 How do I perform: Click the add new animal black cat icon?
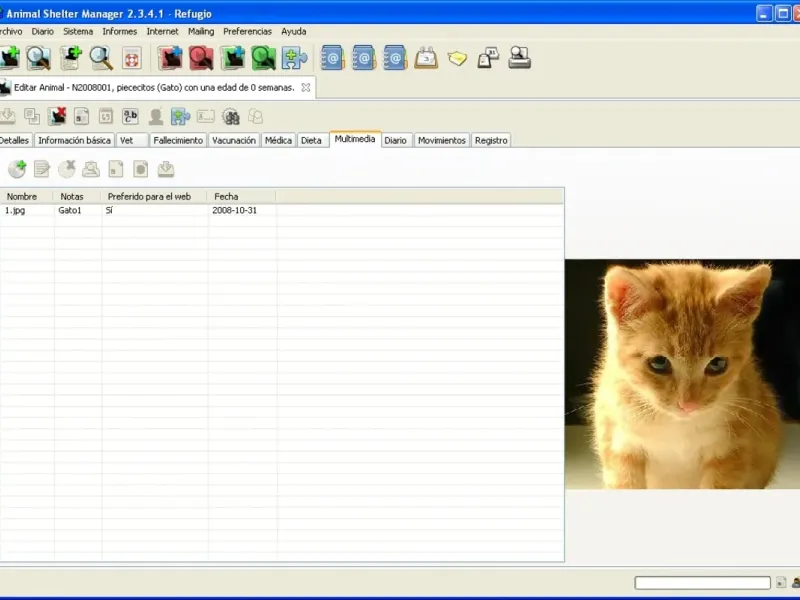coord(9,58)
